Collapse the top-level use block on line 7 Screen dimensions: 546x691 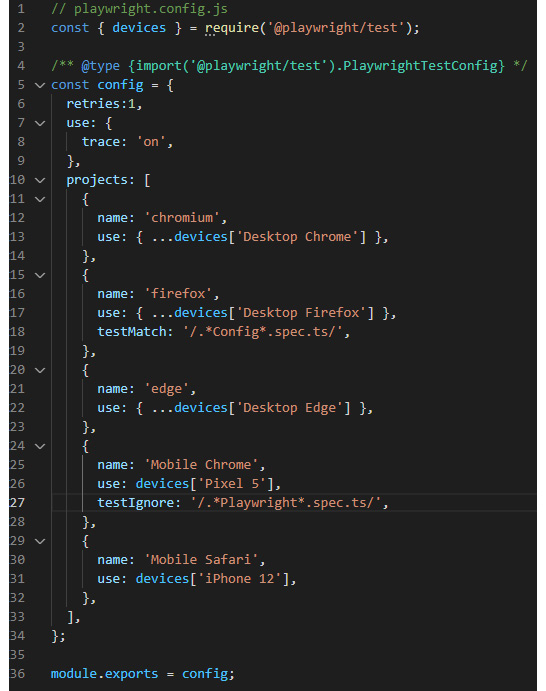click(x=40, y=123)
